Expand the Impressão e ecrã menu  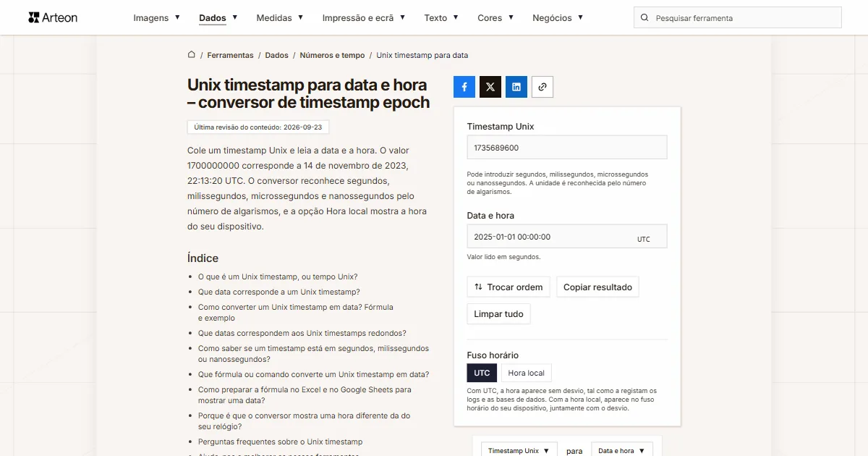[364, 18]
